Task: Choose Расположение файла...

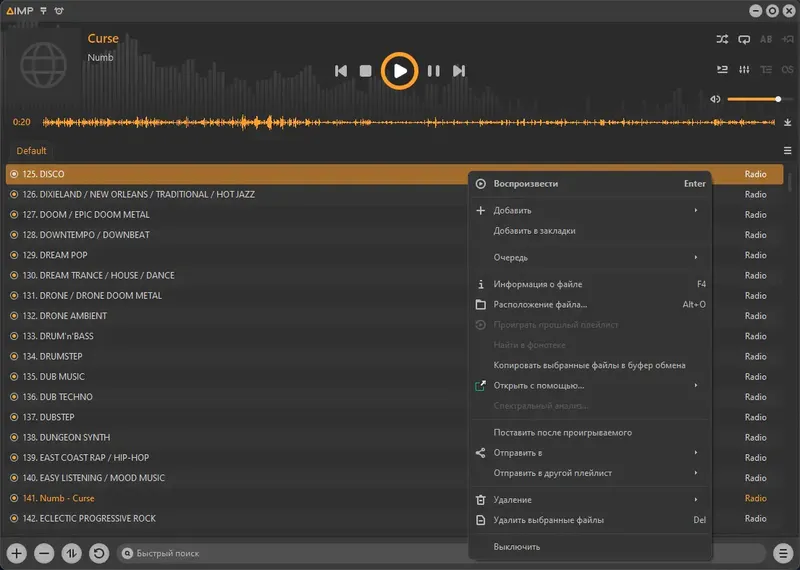Action: pos(590,305)
